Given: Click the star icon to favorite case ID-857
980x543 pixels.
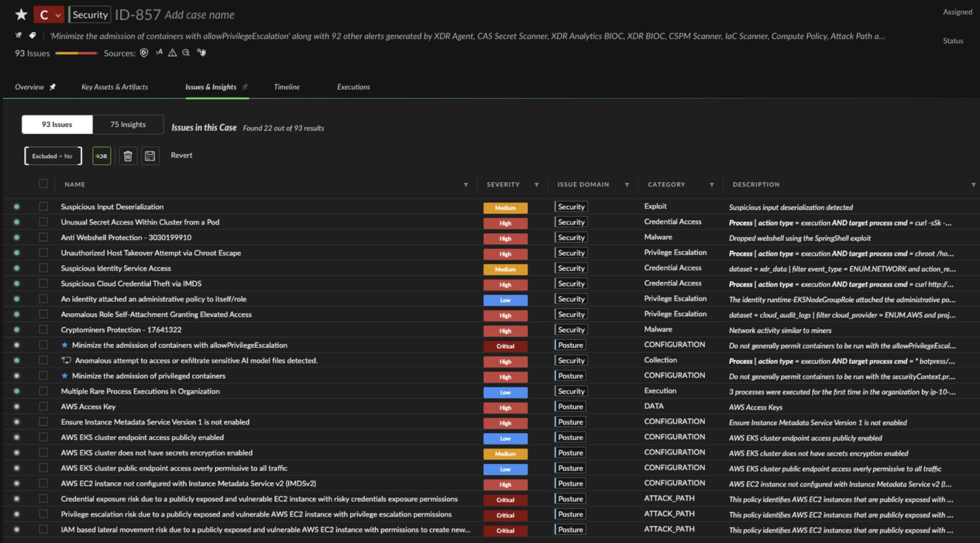Looking at the screenshot, I should (21, 14).
